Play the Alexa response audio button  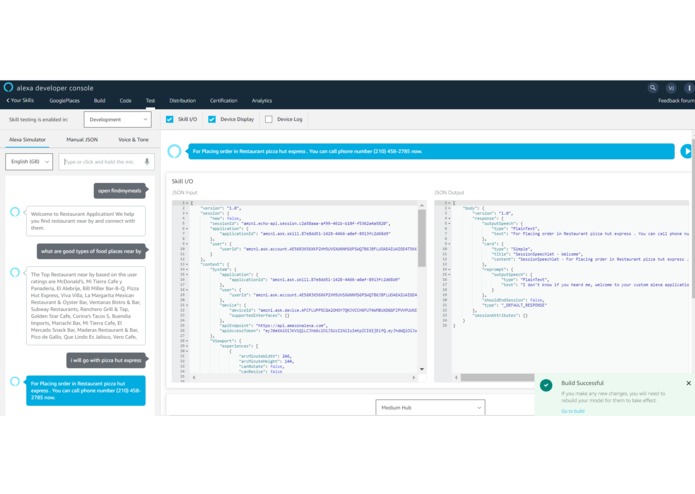[687, 151]
